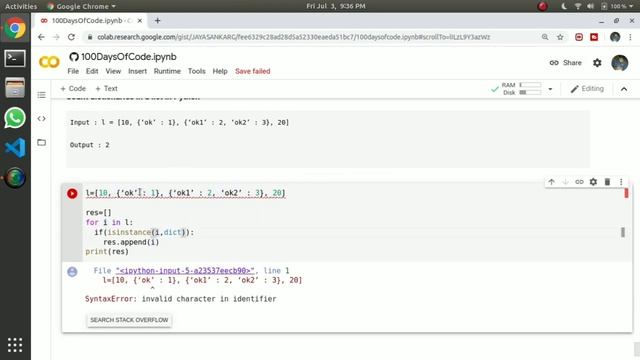Viewport: 640px width, 360px height.
Task: Click the Share button
Action: click(x=565, y=63)
